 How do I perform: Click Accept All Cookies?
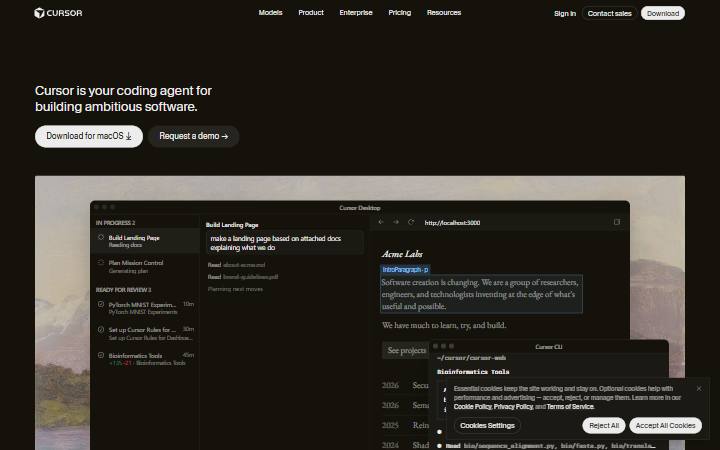[x=665, y=426]
